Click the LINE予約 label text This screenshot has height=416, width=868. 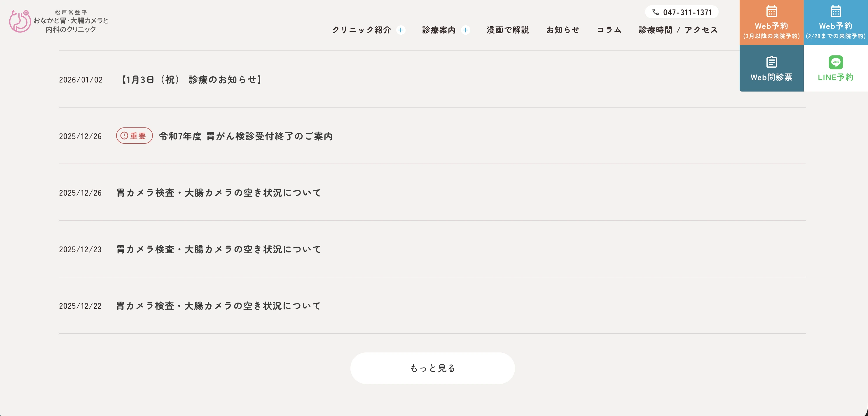pos(835,78)
